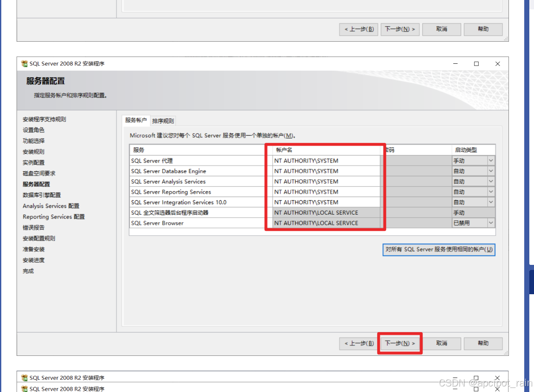Click 取消 in the server configuration window

442,343
